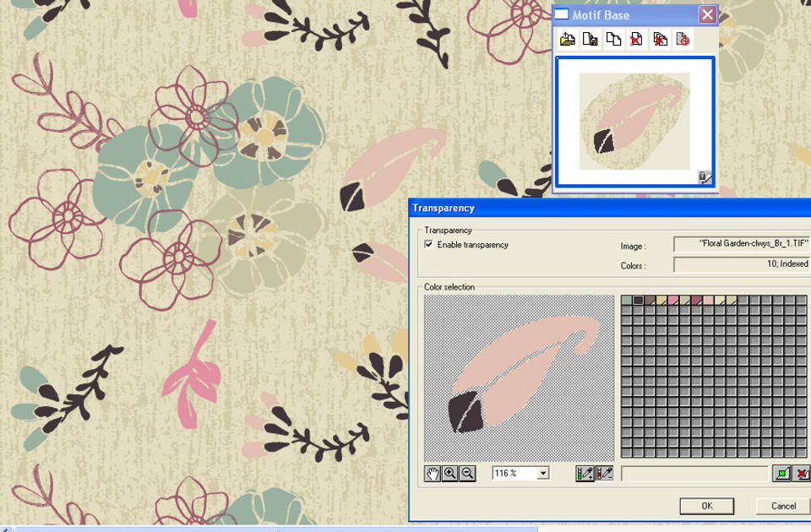Select the pan hand tool

tap(432, 473)
